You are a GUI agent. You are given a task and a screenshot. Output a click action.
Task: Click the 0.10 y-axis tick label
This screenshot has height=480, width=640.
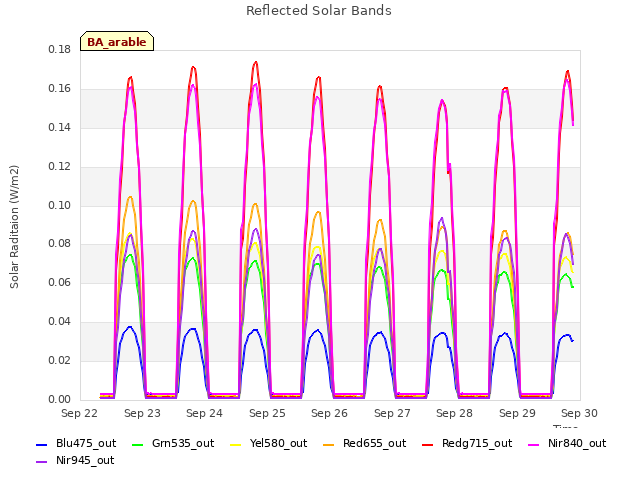pyautogui.click(x=60, y=205)
